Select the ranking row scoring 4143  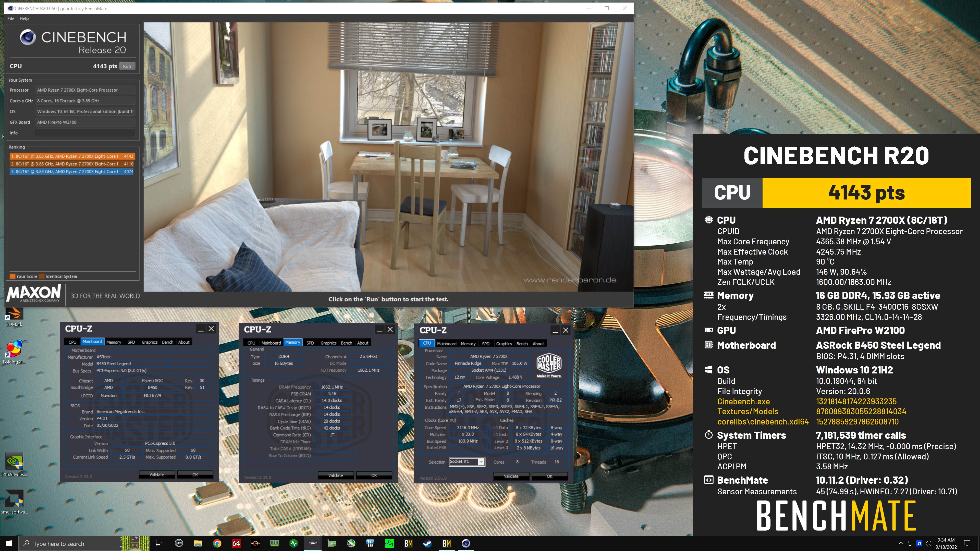tap(72, 156)
